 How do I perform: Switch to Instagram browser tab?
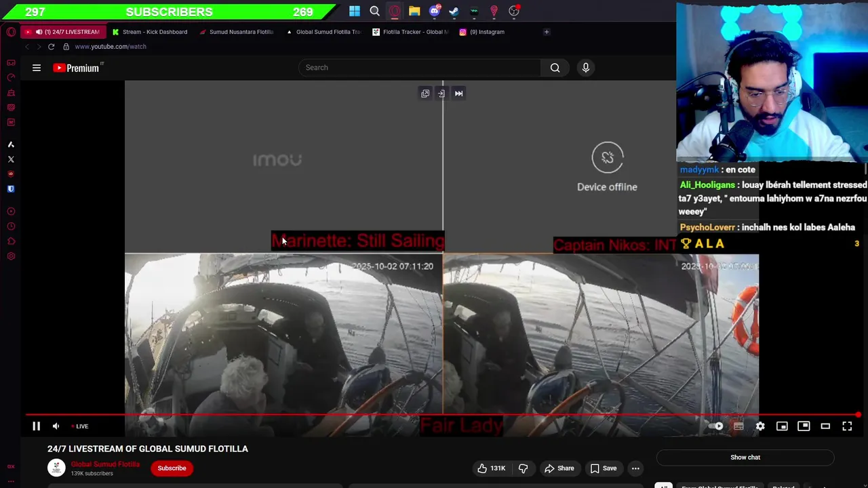(497, 32)
